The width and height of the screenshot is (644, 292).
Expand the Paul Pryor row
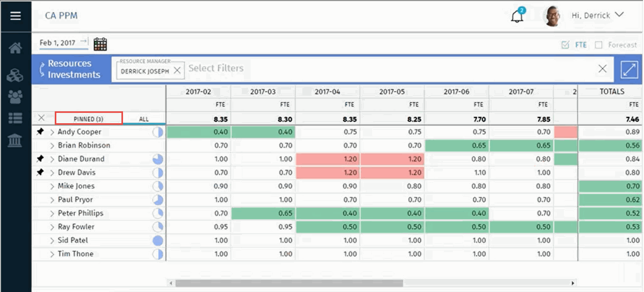[x=52, y=200]
